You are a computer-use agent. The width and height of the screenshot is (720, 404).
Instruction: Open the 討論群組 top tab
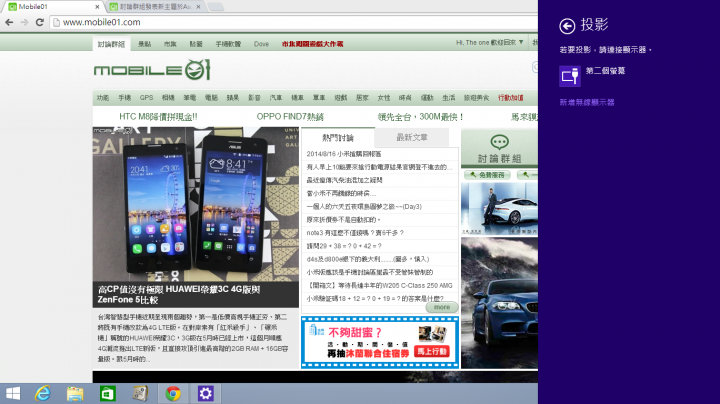tap(111, 44)
